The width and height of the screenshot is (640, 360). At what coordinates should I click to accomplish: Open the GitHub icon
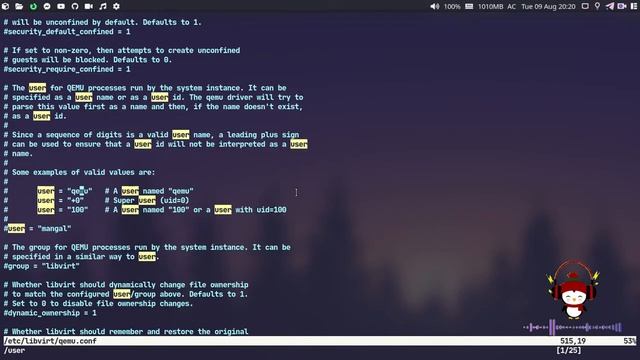tap(75, 6)
